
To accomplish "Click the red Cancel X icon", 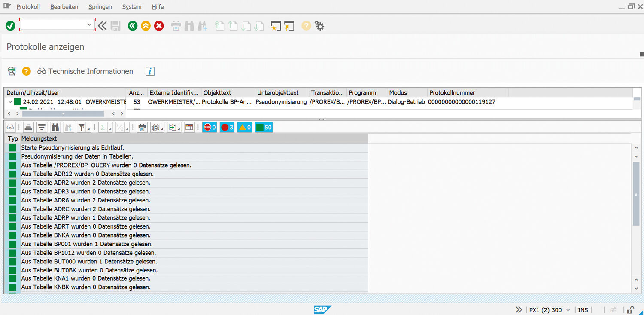I will click(x=159, y=26).
